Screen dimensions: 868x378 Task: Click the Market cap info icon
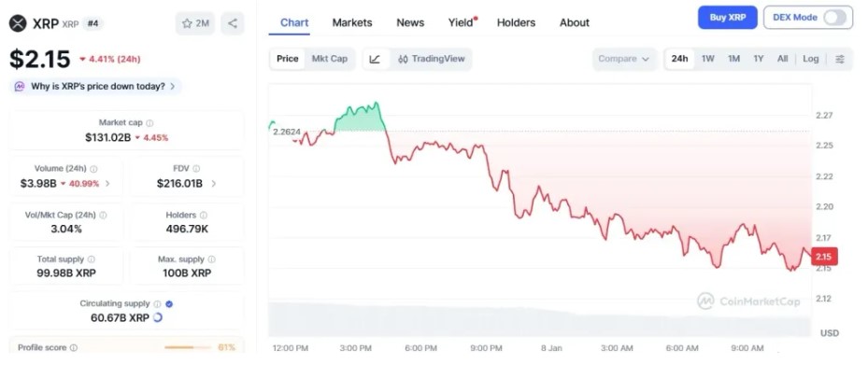149,123
